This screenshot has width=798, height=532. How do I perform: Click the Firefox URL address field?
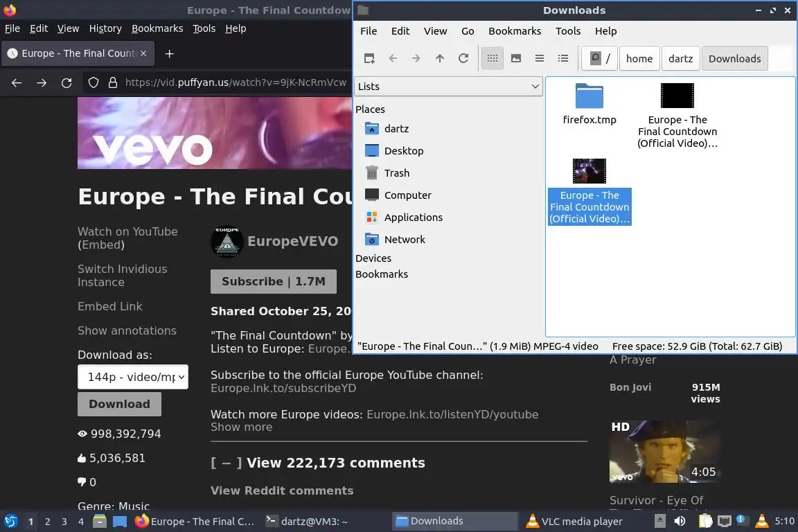pos(236,83)
